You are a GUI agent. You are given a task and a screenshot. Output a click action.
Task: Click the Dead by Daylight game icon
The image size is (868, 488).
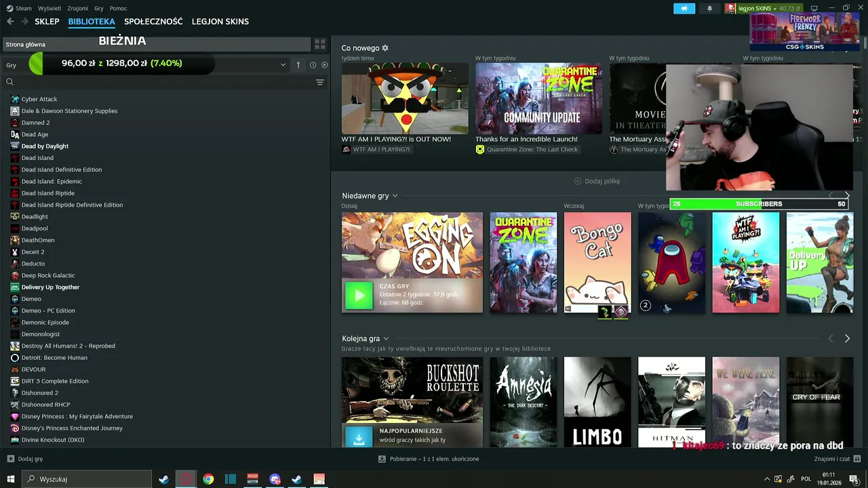(x=15, y=146)
